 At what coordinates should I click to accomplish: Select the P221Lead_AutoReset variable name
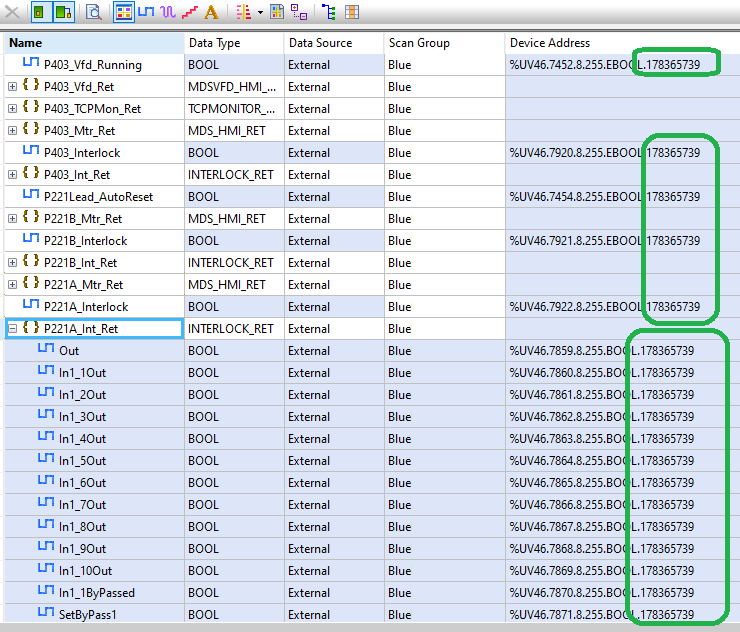point(98,197)
